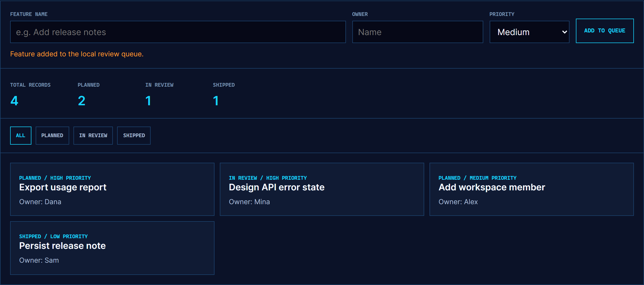
Task: Click 'Owner: Dana' text
Action: pos(40,202)
